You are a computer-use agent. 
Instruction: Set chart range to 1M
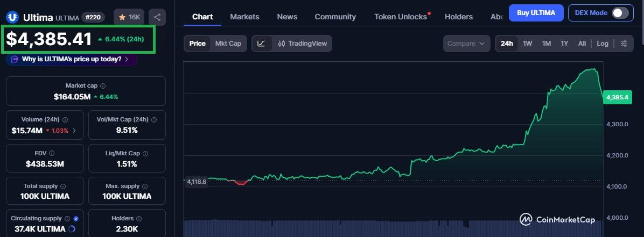pyautogui.click(x=546, y=44)
